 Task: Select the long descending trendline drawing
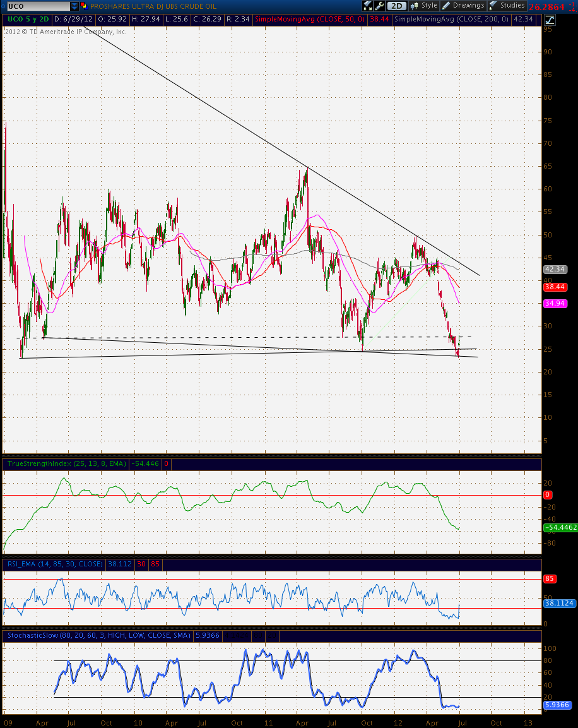point(282,150)
